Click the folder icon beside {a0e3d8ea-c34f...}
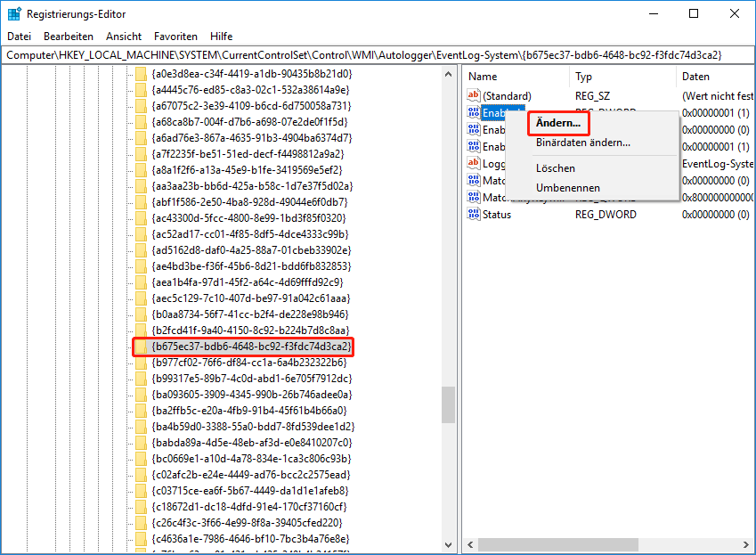756x555 pixels. [141, 73]
